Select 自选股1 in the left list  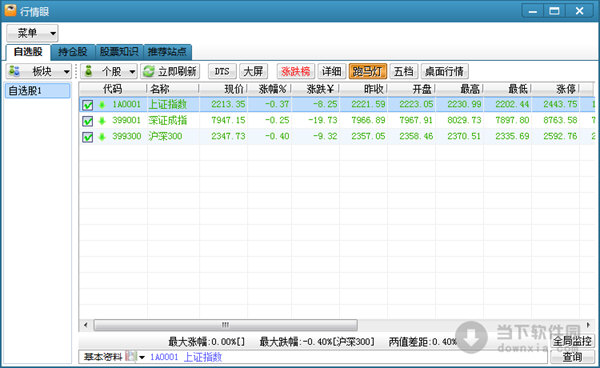point(38,91)
